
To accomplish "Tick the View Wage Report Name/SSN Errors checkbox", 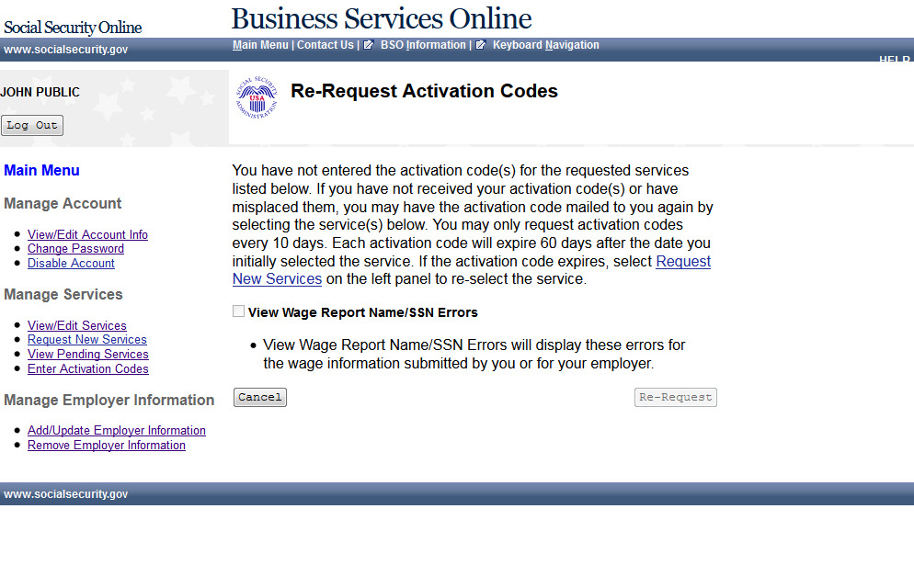I will point(238,311).
